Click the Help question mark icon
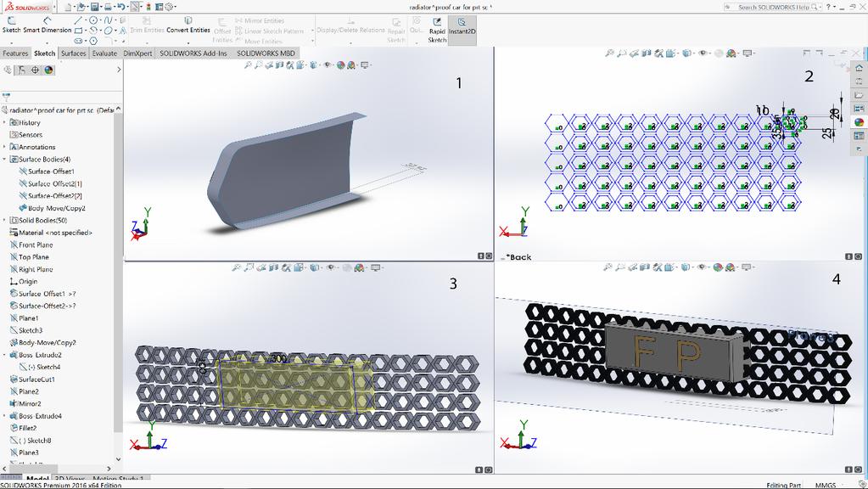Viewport: 868px width, 489px height. point(828,7)
